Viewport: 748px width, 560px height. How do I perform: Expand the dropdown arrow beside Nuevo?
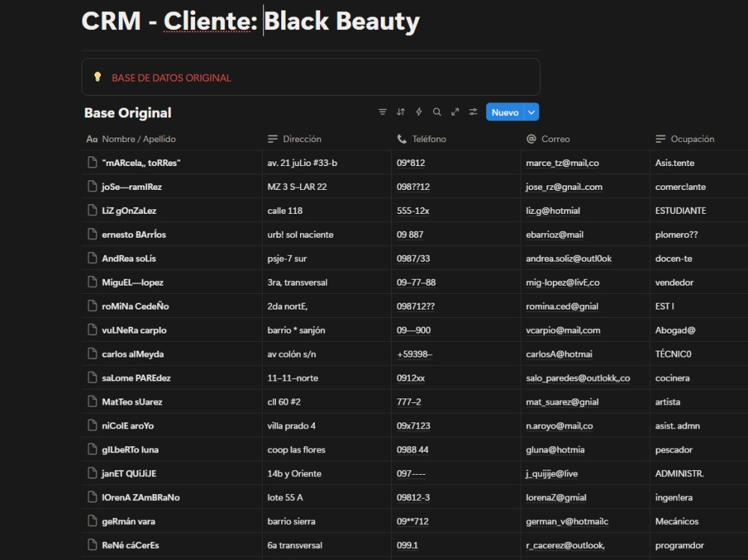(531, 112)
